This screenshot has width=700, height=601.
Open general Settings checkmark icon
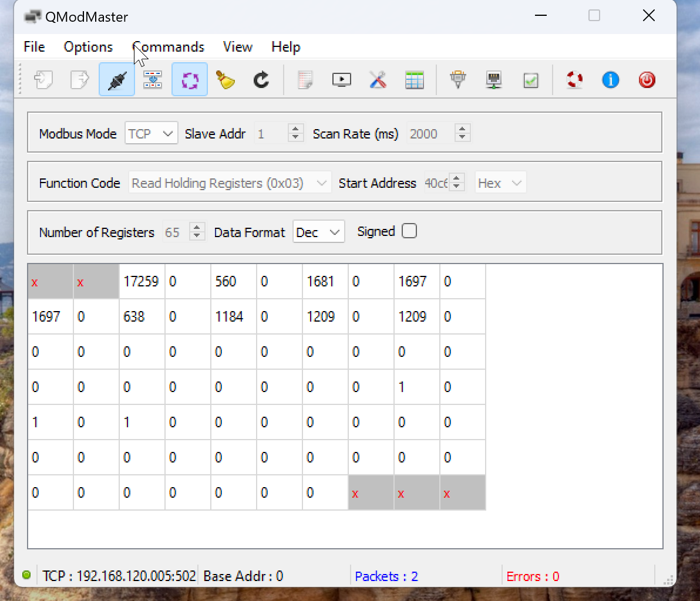coord(531,80)
